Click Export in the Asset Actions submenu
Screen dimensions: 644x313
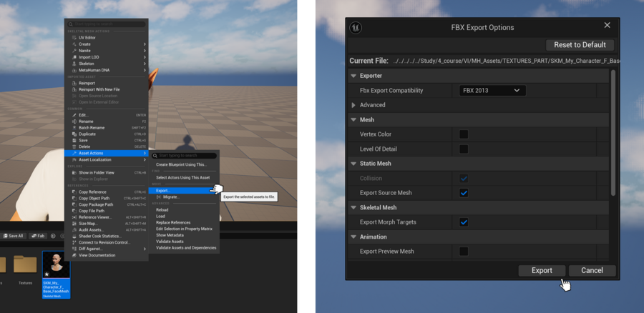point(163,191)
